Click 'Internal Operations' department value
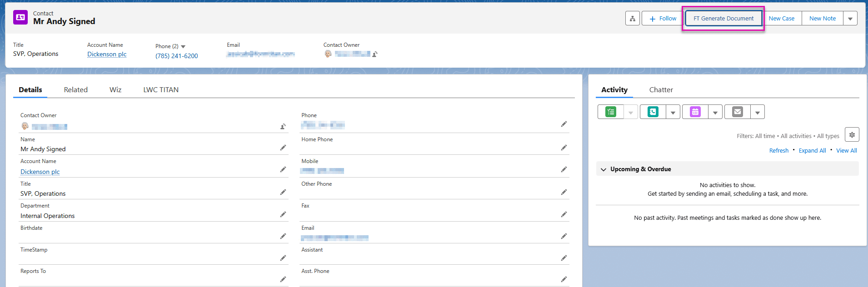The height and width of the screenshot is (287, 868). pos(48,216)
